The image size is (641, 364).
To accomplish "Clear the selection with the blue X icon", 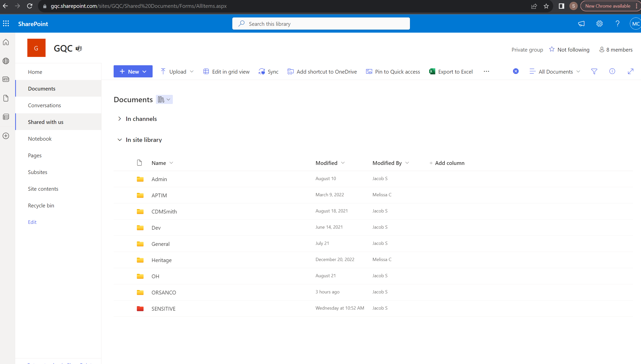I will (x=516, y=71).
